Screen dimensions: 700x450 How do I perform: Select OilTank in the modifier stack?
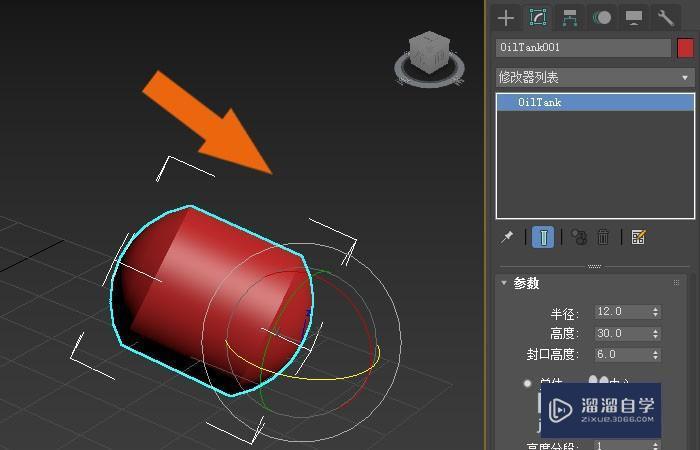[595, 102]
